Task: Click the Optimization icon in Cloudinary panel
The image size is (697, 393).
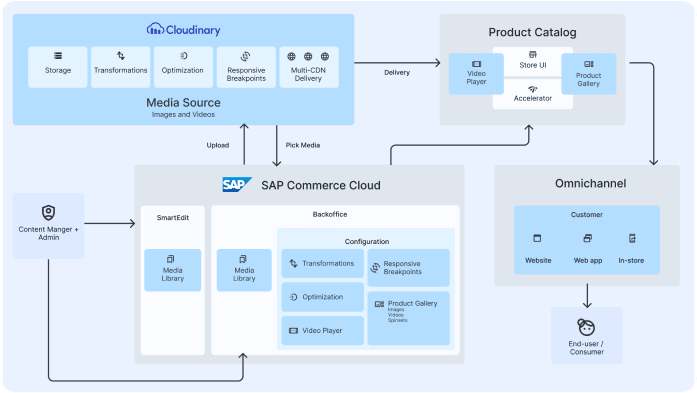Action: click(183, 56)
